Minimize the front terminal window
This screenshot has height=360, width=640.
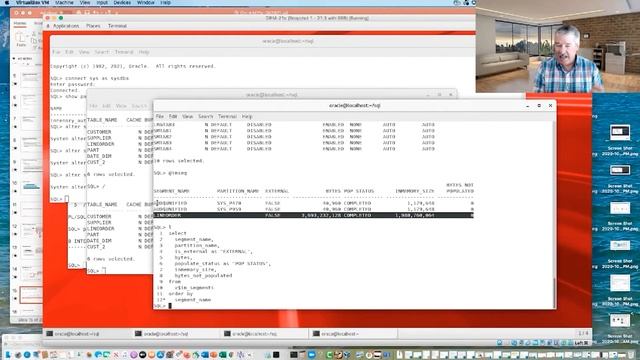pyautogui.click(x=528, y=106)
